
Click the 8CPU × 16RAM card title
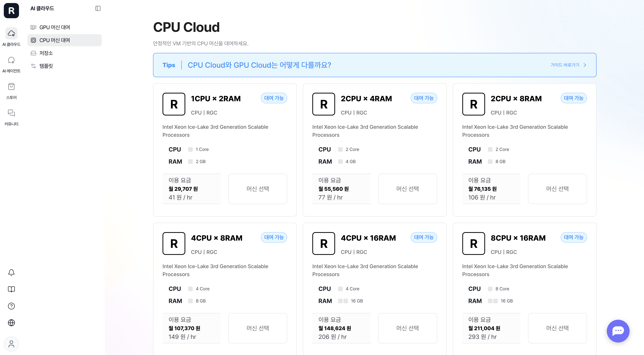[518, 238]
